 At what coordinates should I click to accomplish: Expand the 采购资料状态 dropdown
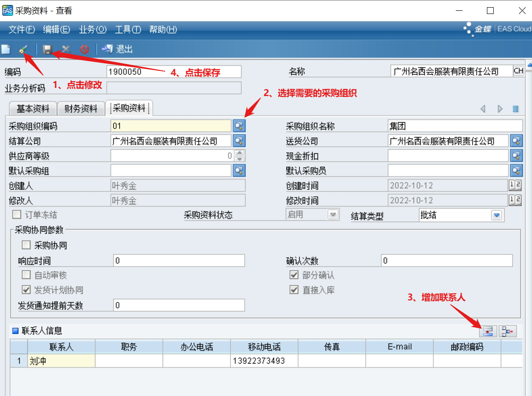coord(333,215)
